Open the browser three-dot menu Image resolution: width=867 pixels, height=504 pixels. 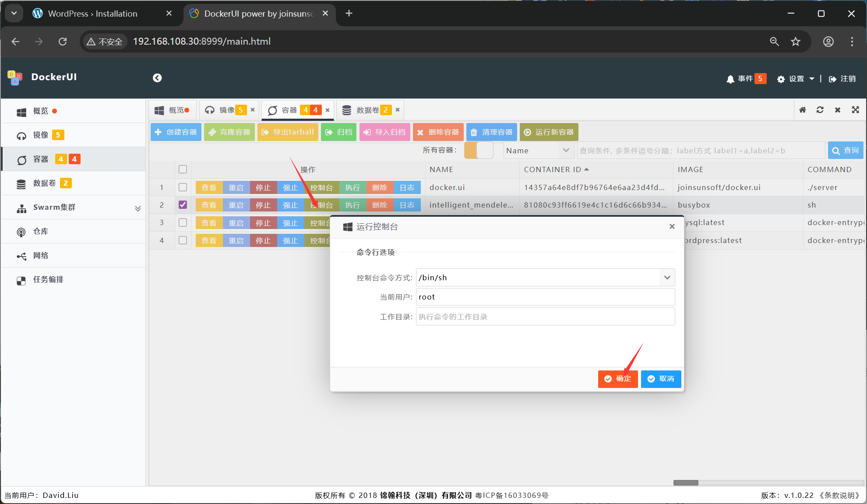(x=852, y=42)
